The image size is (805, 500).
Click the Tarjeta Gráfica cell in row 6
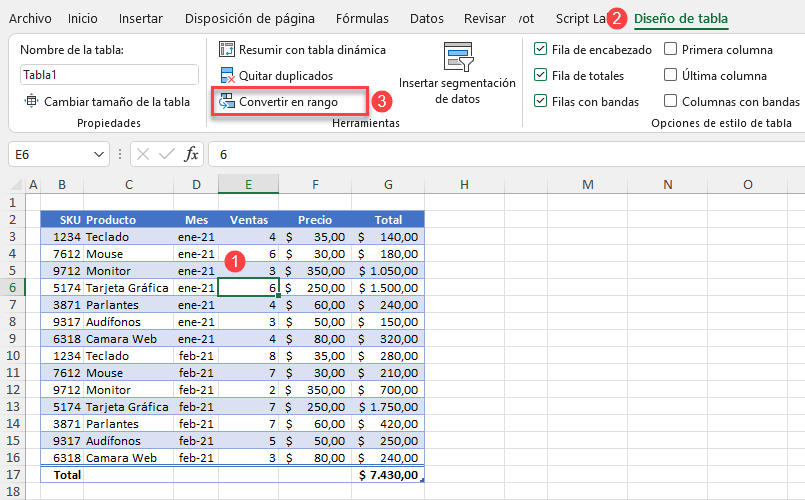click(x=128, y=288)
